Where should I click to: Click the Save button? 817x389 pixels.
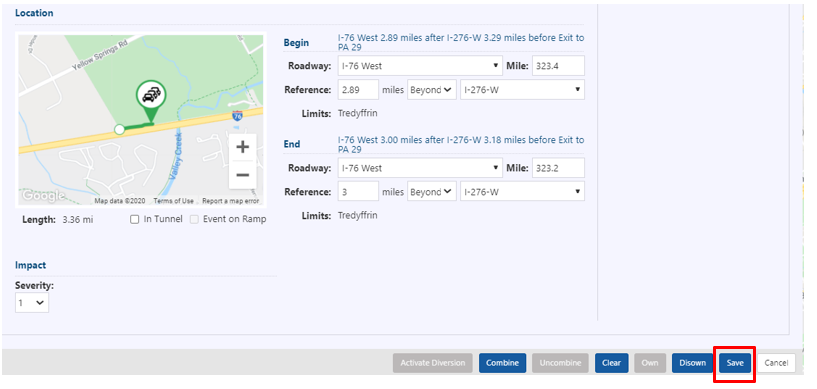735,363
